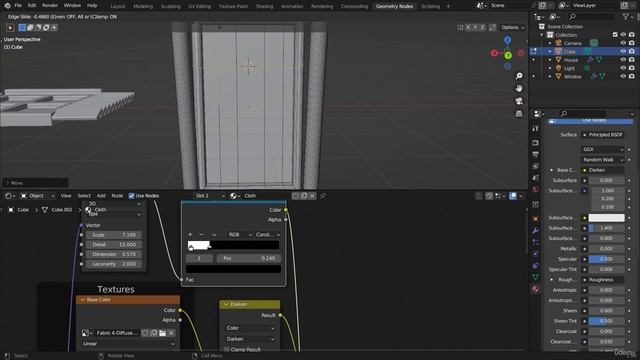Expand the Window object in the outliner
The height and width of the screenshot is (360, 640).
pos(550,76)
